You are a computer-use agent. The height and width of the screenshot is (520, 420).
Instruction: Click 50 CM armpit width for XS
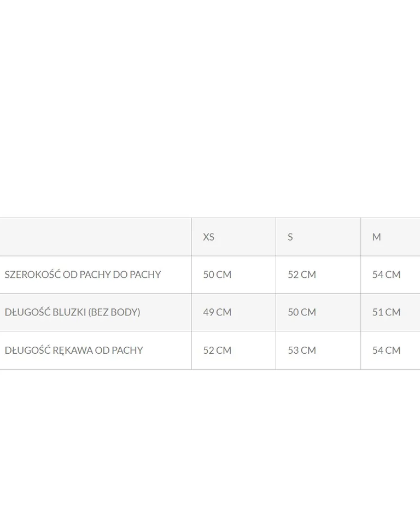pyautogui.click(x=217, y=274)
